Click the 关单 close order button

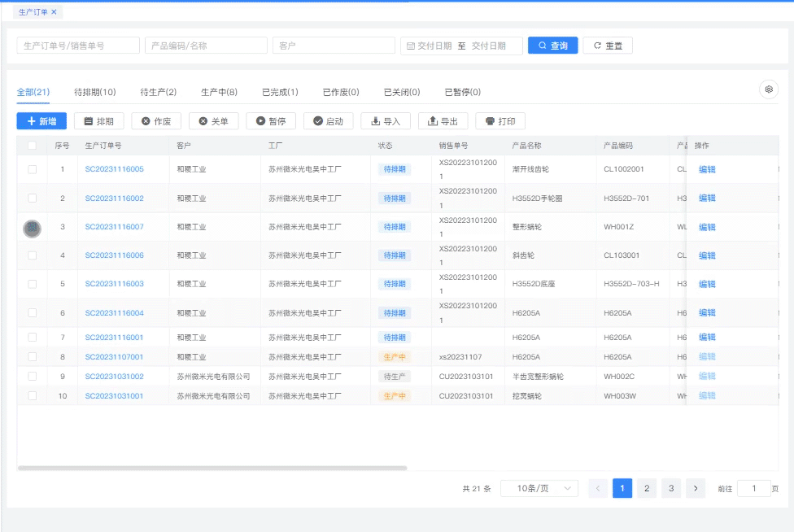(x=213, y=121)
